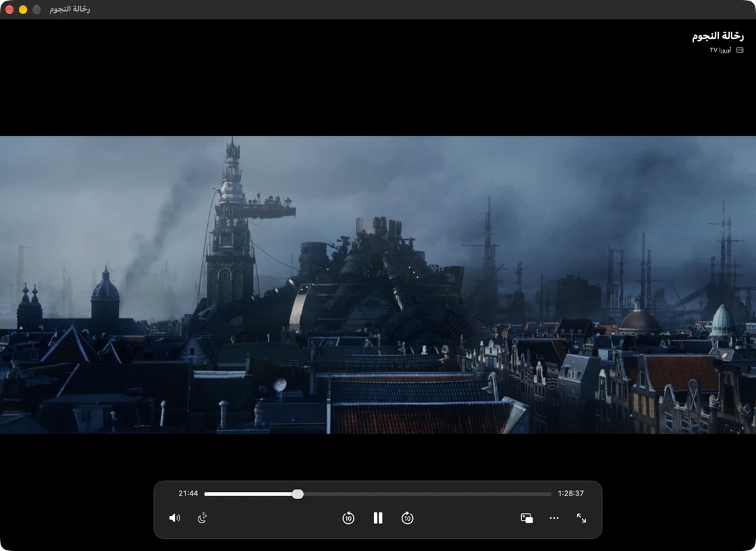Click the channel icon beside أورورا TV
756x551 pixels.
point(740,50)
